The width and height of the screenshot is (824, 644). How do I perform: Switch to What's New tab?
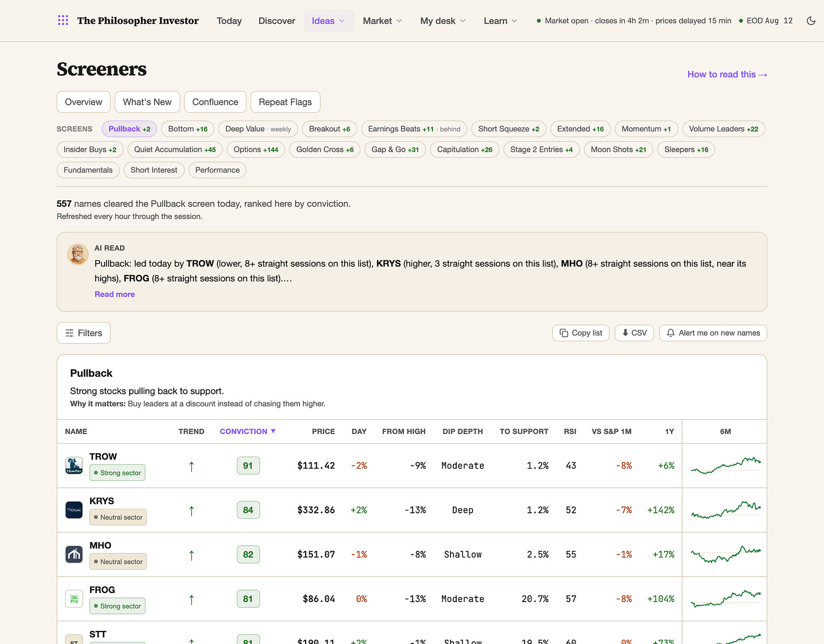coord(147,102)
